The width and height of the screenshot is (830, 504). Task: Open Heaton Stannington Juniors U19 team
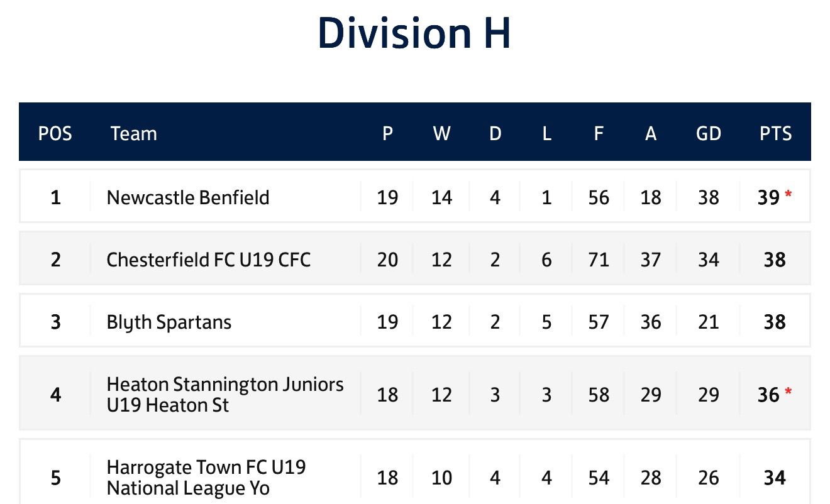click(224, 394)
